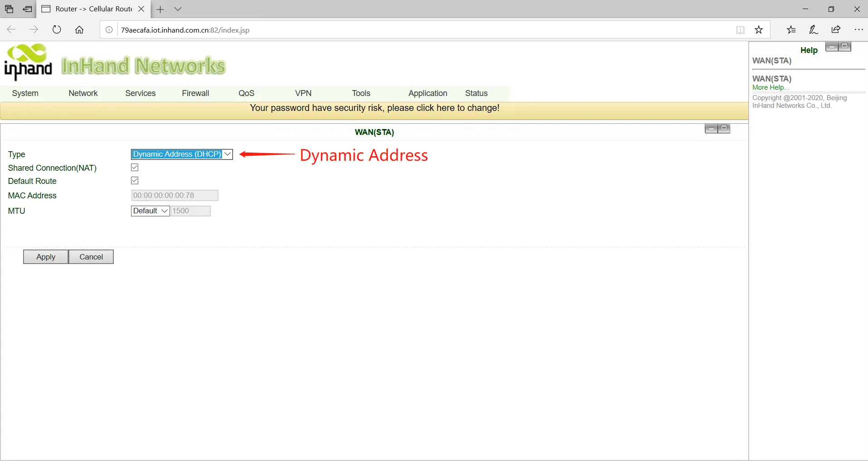This screenshot has width=868, height=461.
Task: Open a new tab with plus icon
Action: coord(160,9)
